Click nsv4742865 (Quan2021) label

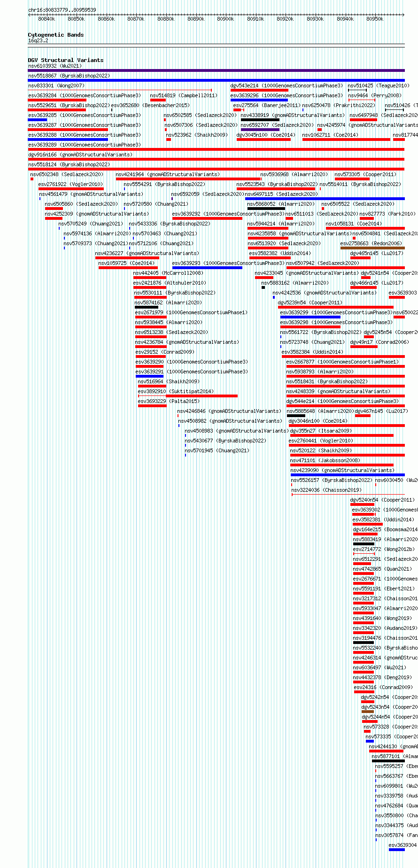(x=382, y=569)
